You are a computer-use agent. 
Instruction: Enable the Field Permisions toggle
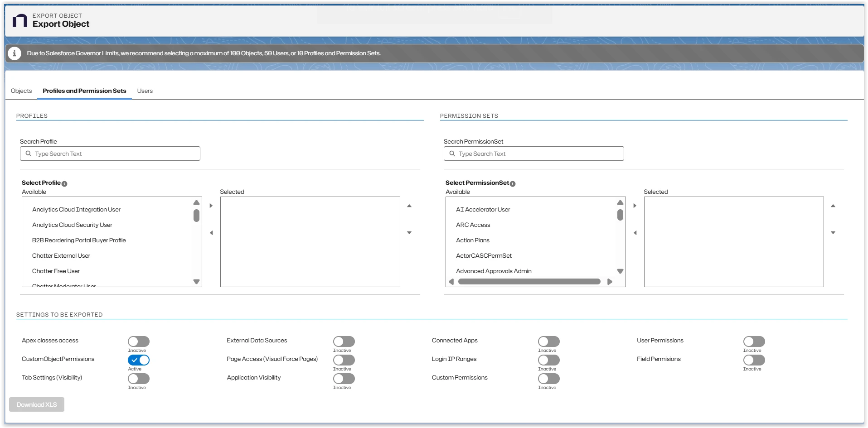point(754,361)
